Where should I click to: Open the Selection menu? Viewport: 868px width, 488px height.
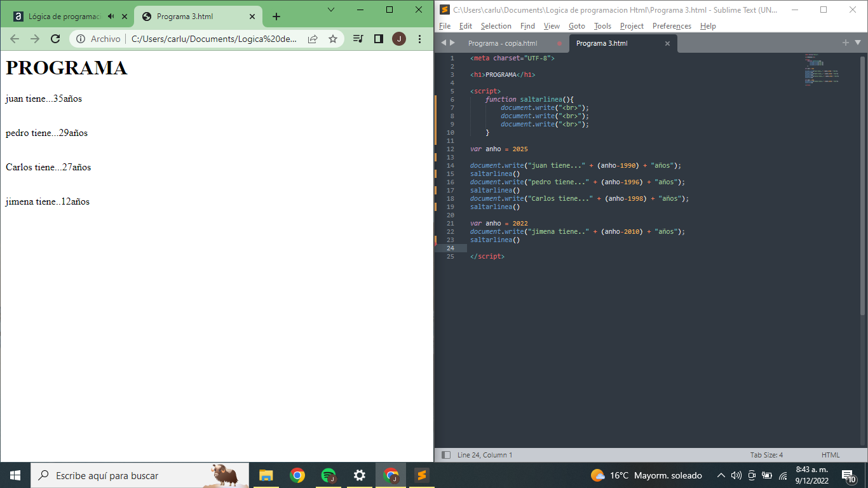[x=496, y=26]
